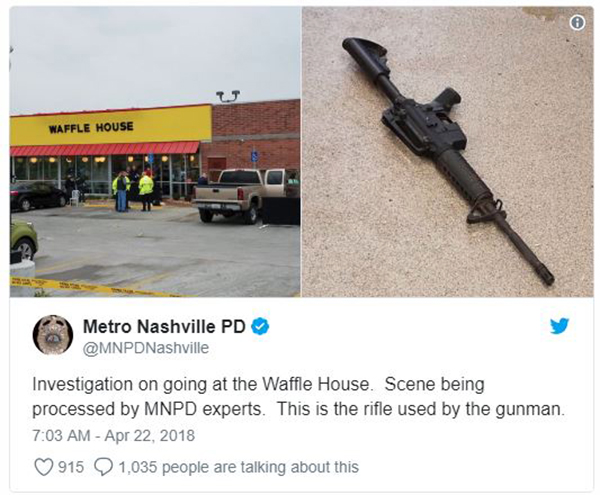Click the blue verified checkmark badge
The image size is (600, 495).
260,326
